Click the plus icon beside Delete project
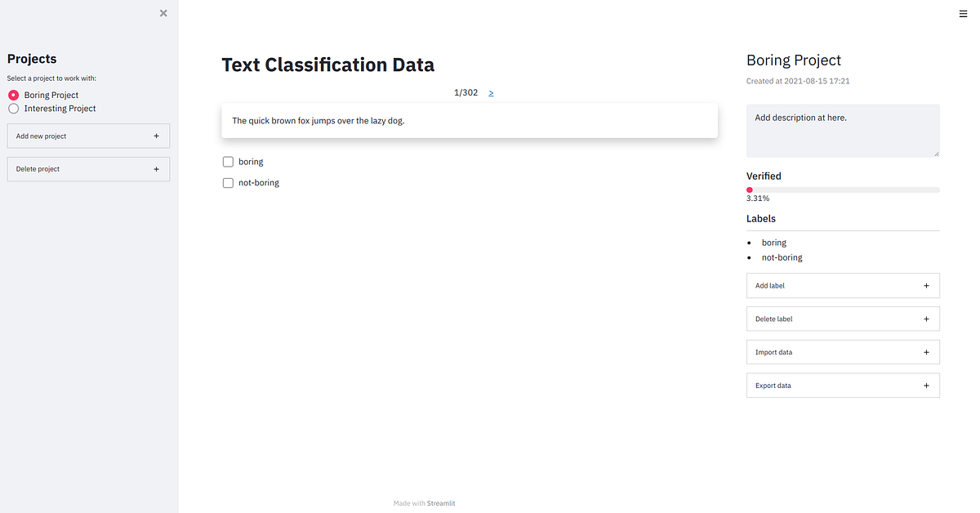The image size is (980, 513). point(156,169)
